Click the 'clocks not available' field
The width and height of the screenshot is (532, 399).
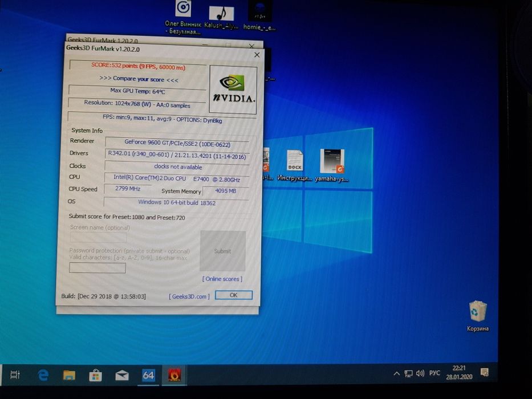[x=177, y=166]
